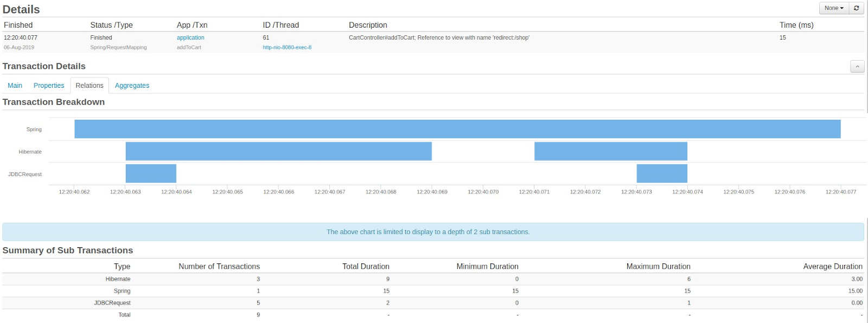Image resolution: width=868 pixels, height=323 pixels.
Task: Click the CartController#addToCart description text
Action: 439,38
